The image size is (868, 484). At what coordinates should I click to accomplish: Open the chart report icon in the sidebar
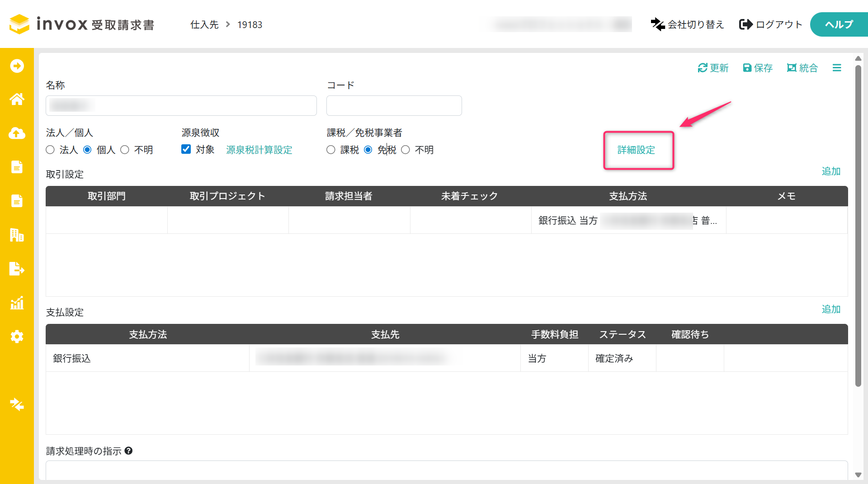(x=17, y=303)
